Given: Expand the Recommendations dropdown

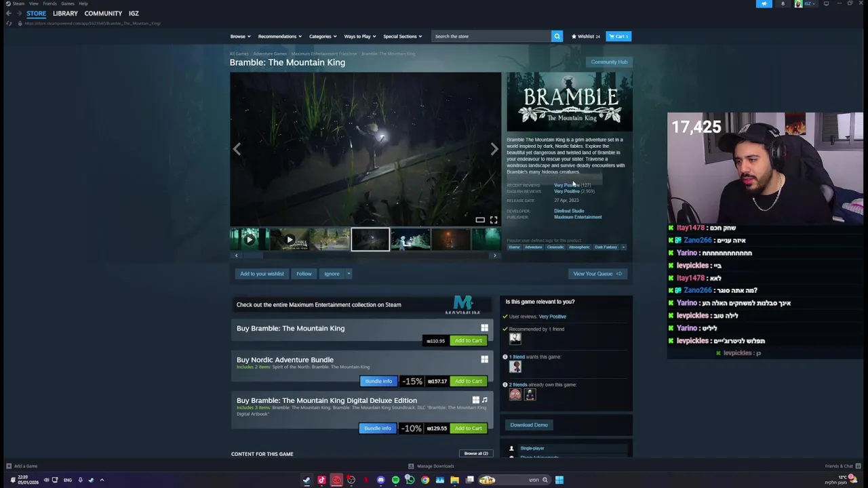Looking at the screenshot, I should coord(279,36).
